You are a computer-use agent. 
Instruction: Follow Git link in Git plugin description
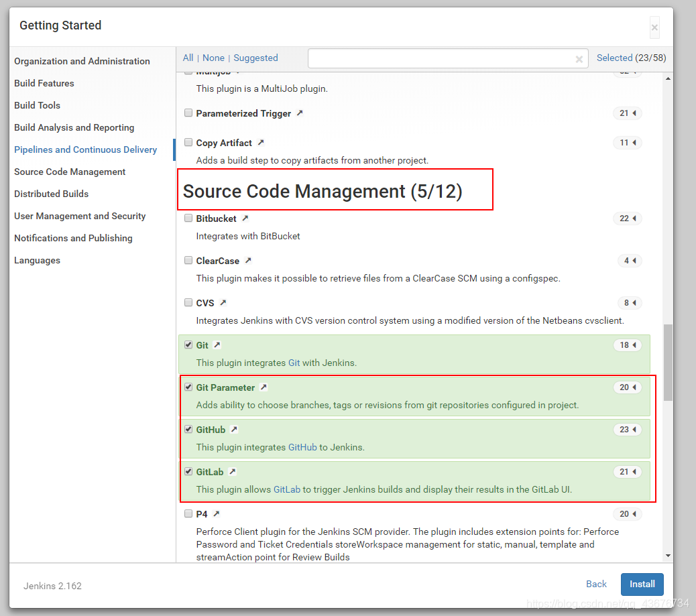click(x=294, y=363)
